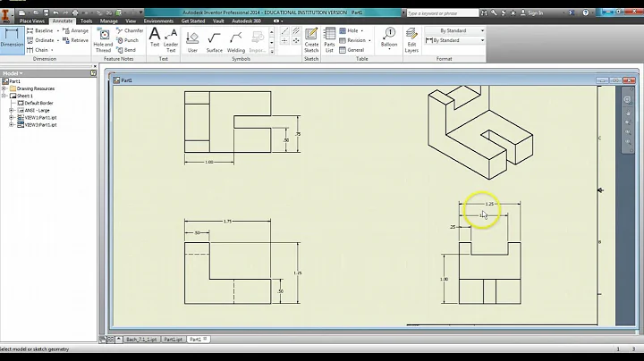Screen dimensions: 644x361
Task: Click Retrieve dimensions tool
Action: [x=75, y=40]
